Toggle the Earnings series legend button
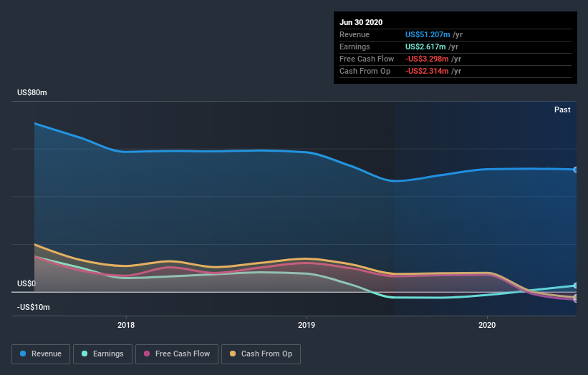588x375 pixels. 102,354
